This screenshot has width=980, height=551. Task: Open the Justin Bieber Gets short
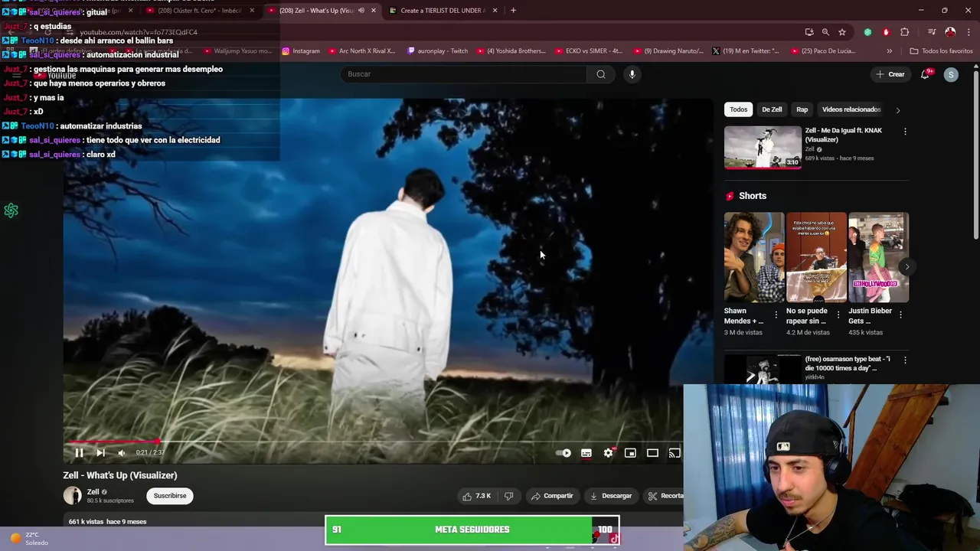[x=878, y=258]
